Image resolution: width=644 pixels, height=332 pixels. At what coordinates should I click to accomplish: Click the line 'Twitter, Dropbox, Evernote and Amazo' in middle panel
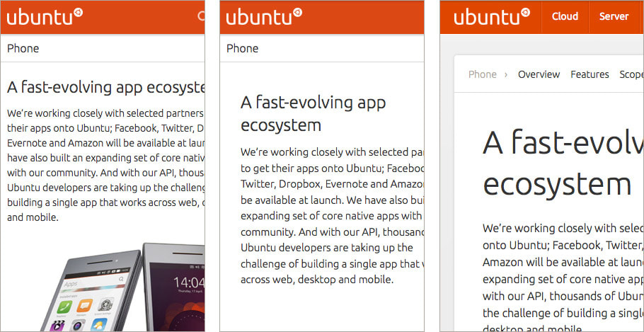tap(333, 184)
